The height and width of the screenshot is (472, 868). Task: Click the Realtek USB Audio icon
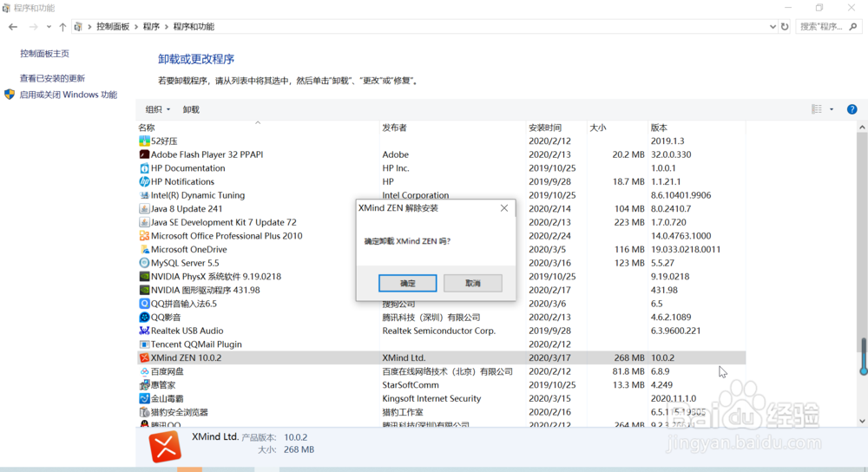tap(144, 331)
